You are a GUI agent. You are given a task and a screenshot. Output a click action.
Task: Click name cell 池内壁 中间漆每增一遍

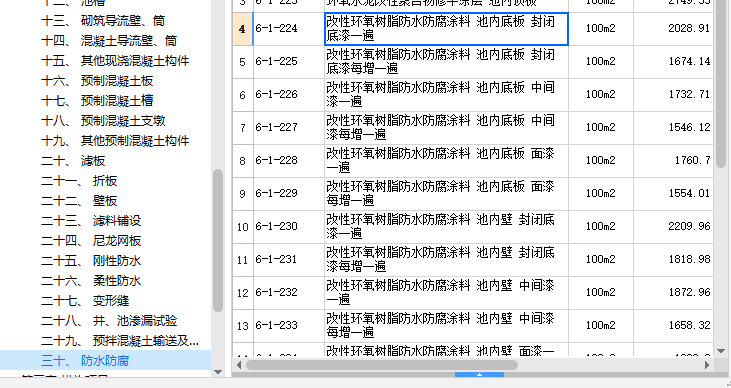pos(446,326)
